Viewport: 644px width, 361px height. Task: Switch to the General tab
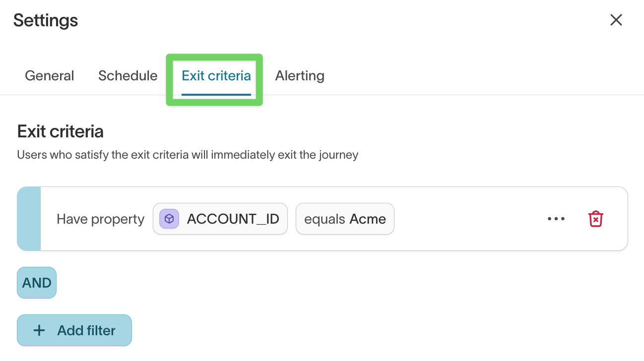coord(49,75)
